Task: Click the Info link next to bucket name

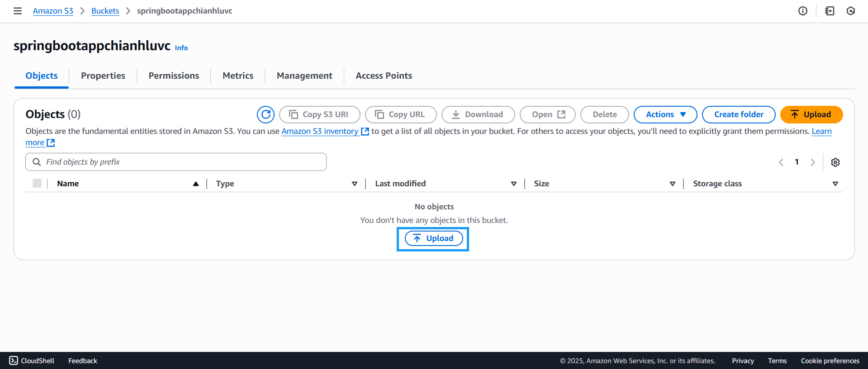Action: point(181,48)
